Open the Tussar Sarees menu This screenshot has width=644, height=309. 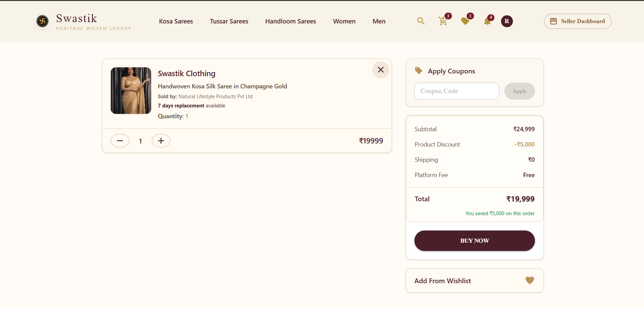click(229, 21)
